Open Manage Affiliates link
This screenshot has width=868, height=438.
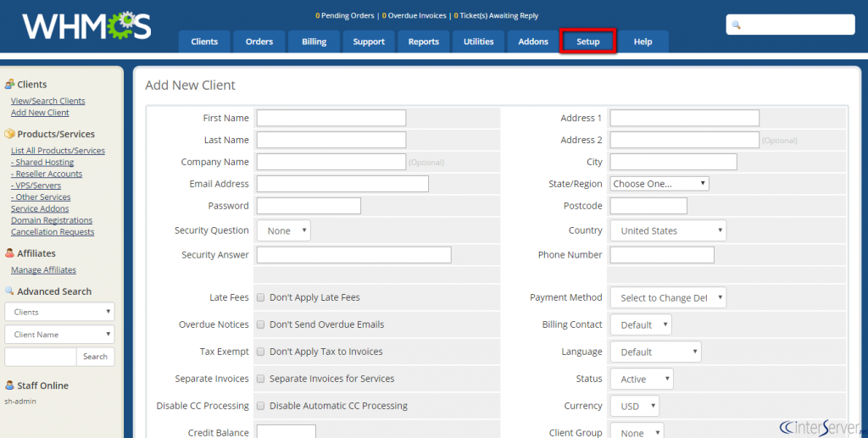(44, 270)
